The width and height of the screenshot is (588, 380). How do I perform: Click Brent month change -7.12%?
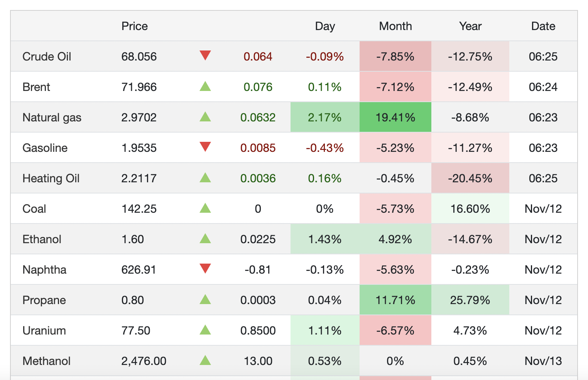coord(395,87)
